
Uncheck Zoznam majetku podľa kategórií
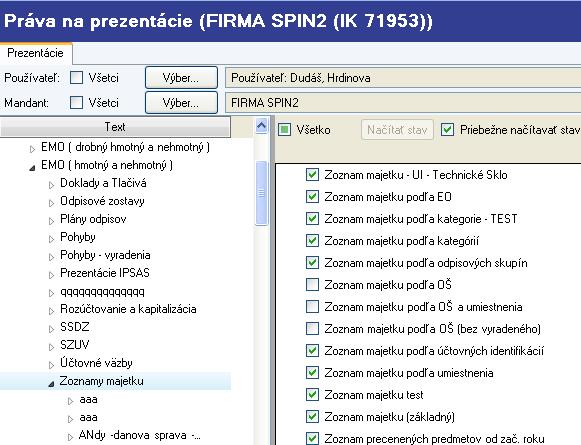click(312, 240)
